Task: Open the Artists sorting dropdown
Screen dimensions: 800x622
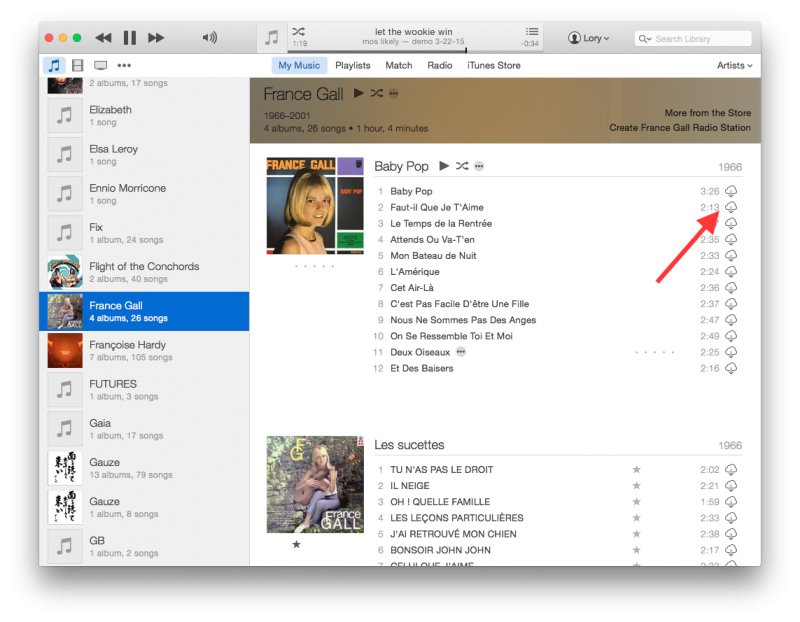Action: coord(733,64)
